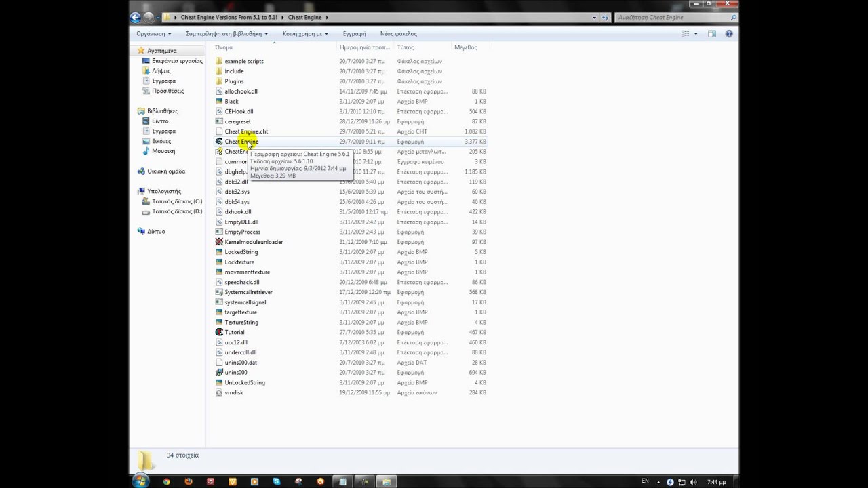Select the file named speedhack.dll
This screenshot has width=868, height=488.
click(242, 282)
